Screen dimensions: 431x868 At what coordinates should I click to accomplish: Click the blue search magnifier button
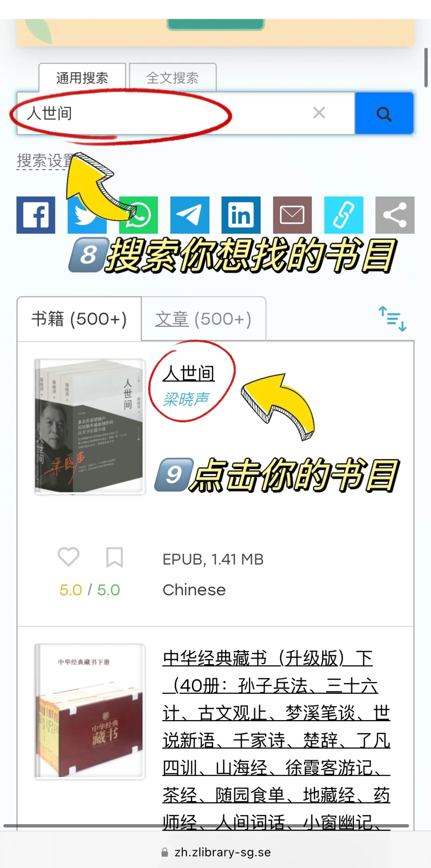coord(384,113)
